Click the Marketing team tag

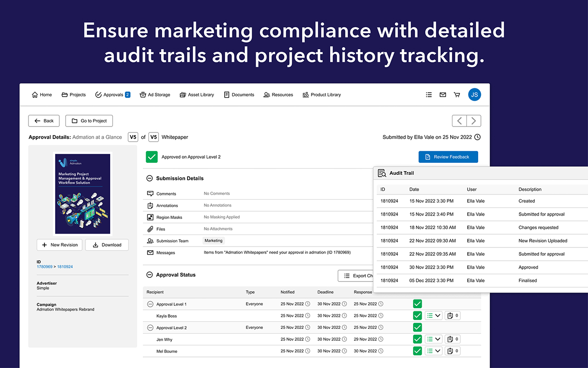click(x=214, y=241)
